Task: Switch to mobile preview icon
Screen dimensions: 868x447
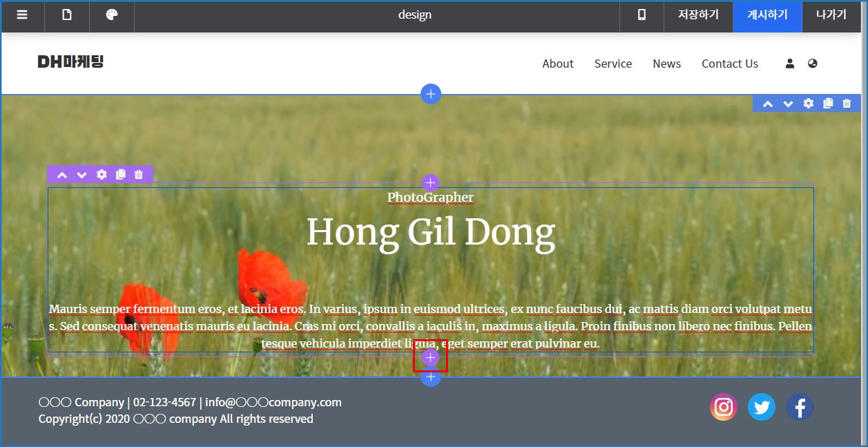Action: (642, 15)
